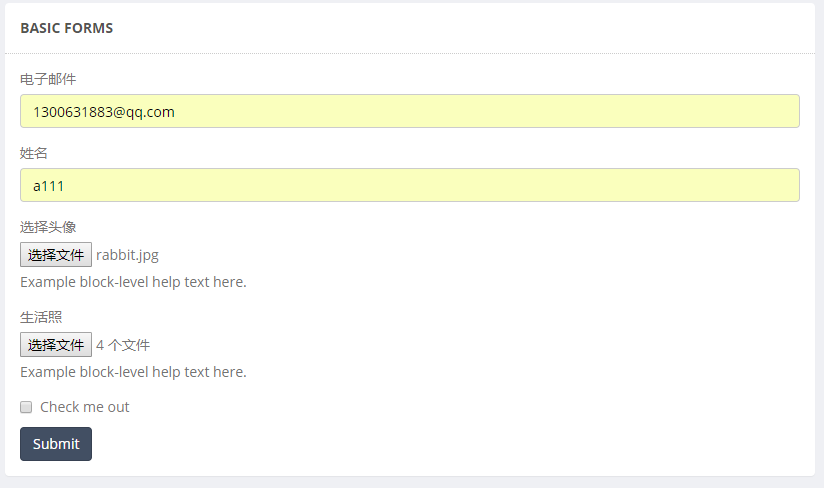Viewport: 824px width, 488px height.
Task: Click the BASIC FORMS panel heading
Action: click(x=67, y=28)
